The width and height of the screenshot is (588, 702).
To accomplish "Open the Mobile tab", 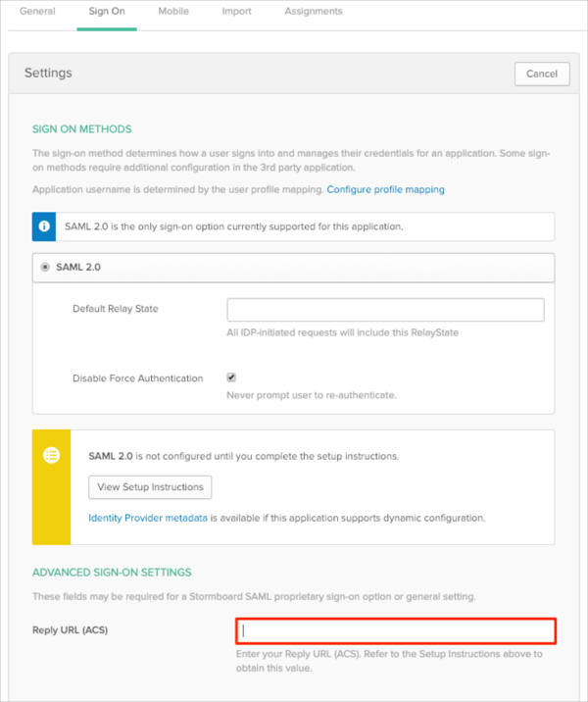I will [x=173, y=11].
